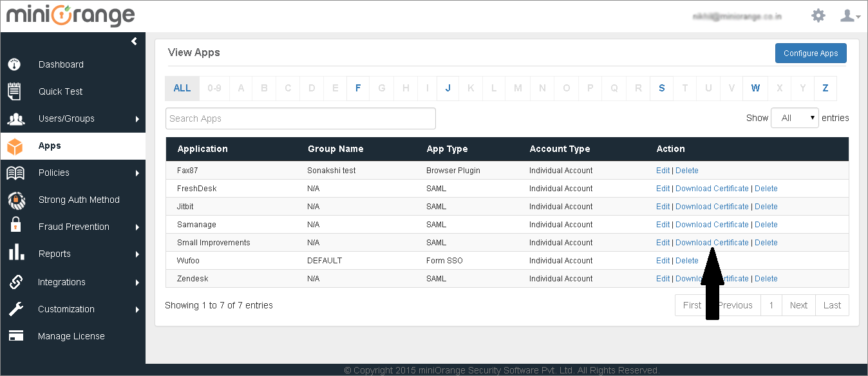This screenshot has width=868, height=376.
Task: Go to First page of results
Action: click(692, 305)
